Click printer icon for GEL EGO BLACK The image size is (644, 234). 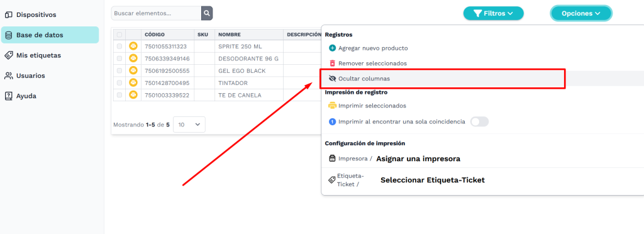pos(133,70)
